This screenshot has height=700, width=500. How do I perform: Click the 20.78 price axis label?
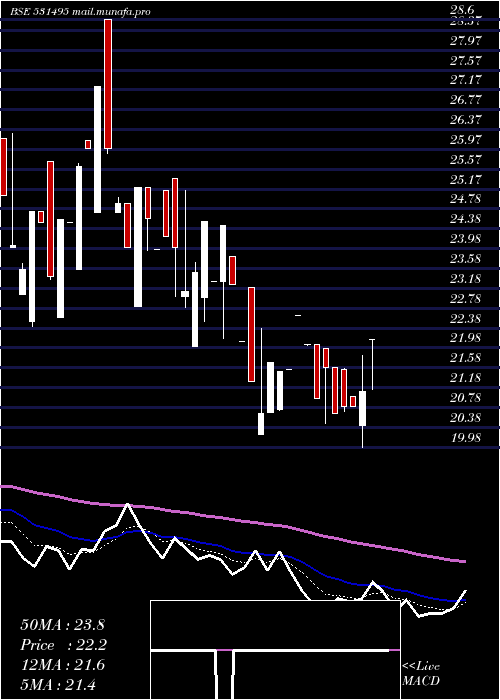click(466, 398)
